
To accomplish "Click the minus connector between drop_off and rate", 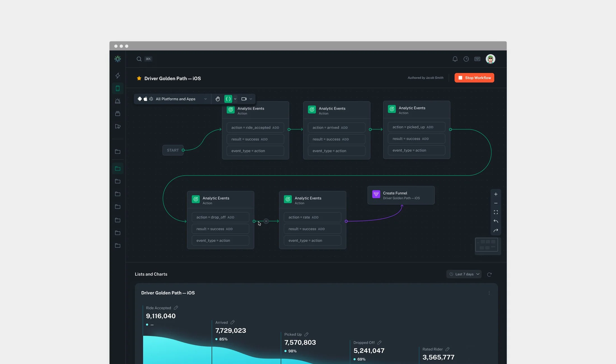I will tap(266, 221).
